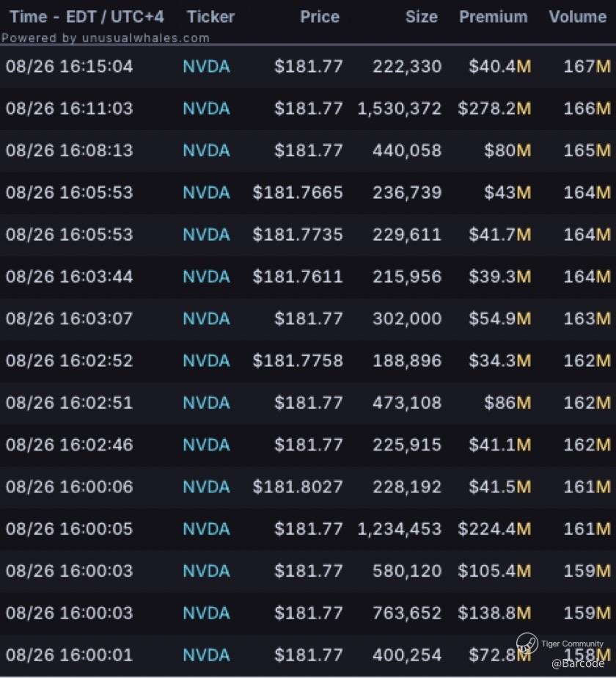
Task: Open the unusualwhales.com link text
Action: [x=147, y=37]
